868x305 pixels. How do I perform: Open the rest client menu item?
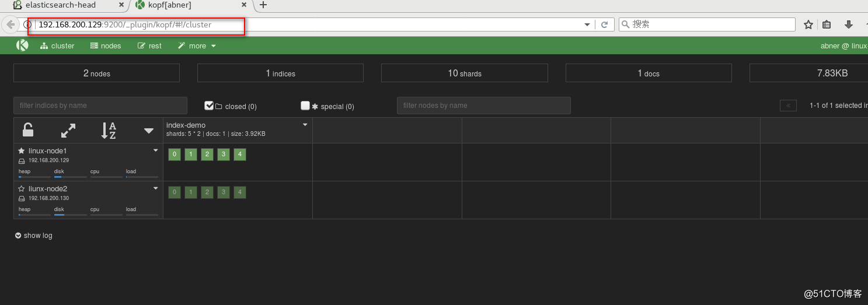click(149, 45)
